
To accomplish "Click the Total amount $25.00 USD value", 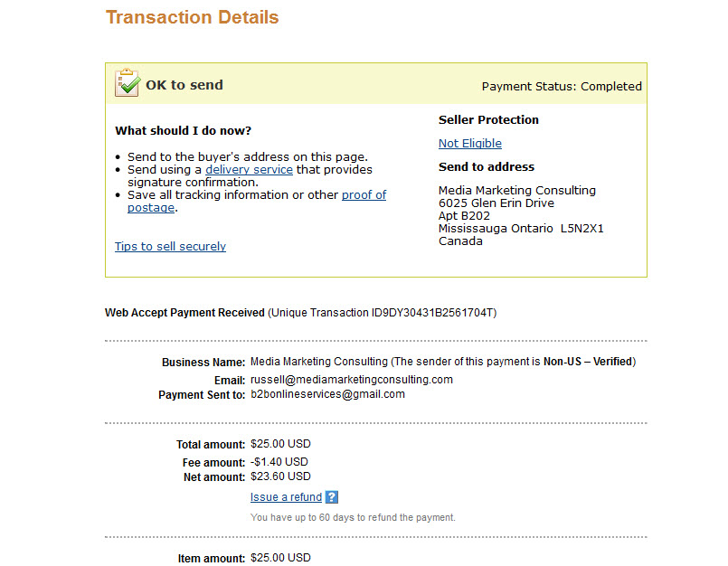I will (x=280, y=444).
